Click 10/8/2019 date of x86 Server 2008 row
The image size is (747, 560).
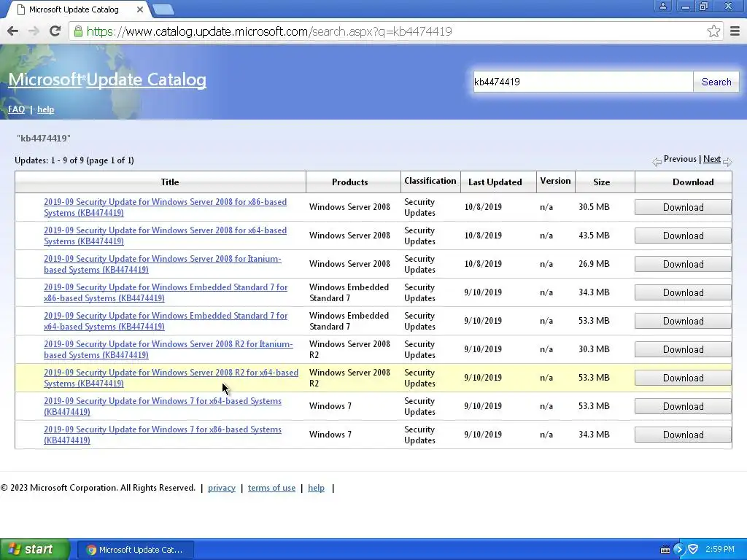pos(483,207)
